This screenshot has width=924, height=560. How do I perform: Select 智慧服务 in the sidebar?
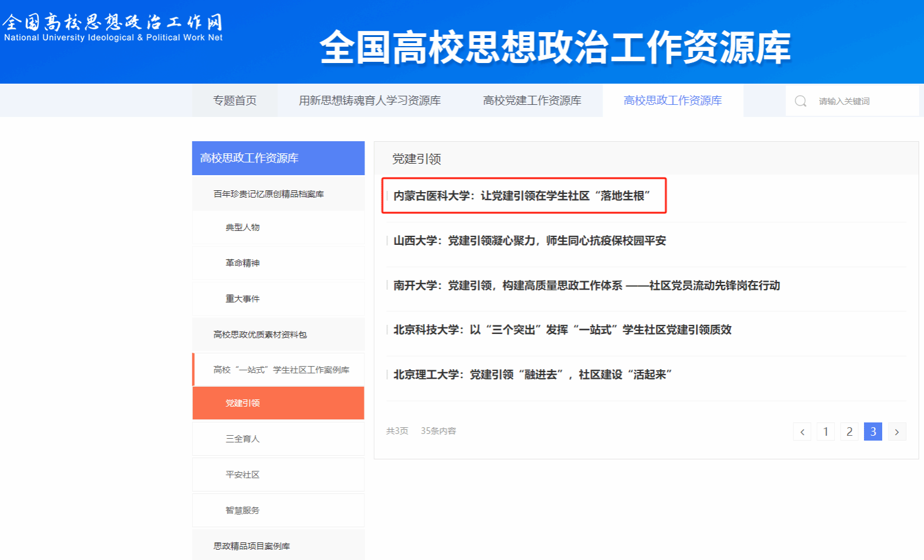pyautogui.click(x=243, y=510)
